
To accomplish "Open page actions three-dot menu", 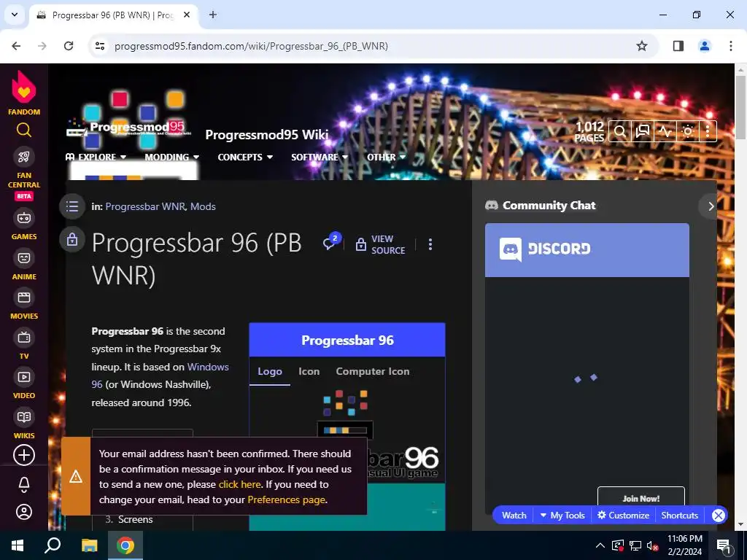I will coord(430,244).
